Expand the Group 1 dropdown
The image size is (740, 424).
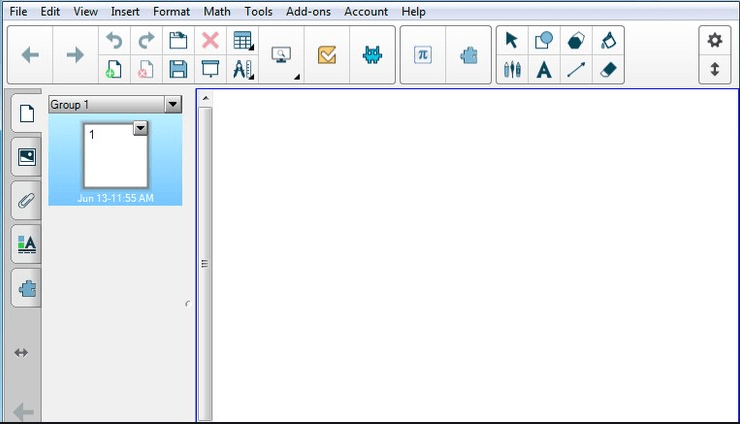click(173, 104)
